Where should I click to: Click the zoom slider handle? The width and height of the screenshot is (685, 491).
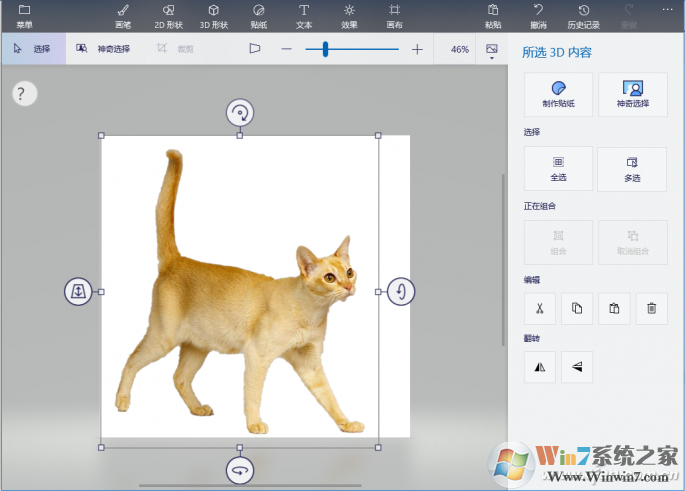click(325, 49)
